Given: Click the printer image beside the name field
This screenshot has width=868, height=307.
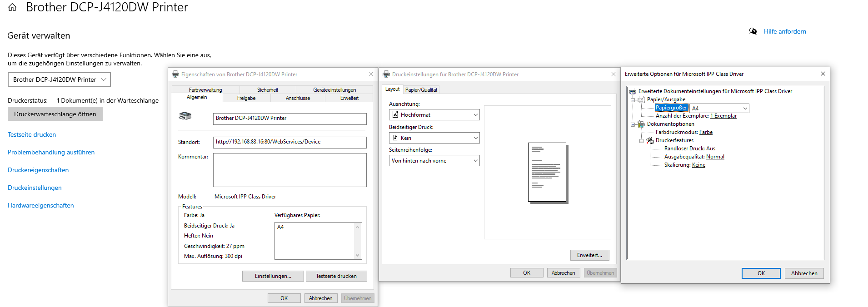Looking at the screenshot, I should [185, 116].
